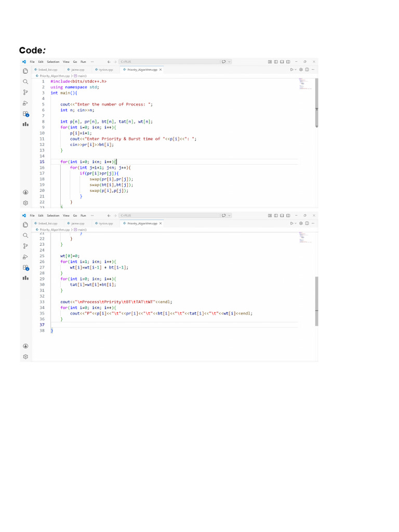
Task: Open more editor actions ellipsis in upper tab bar
Action: (x=313, y=70)
